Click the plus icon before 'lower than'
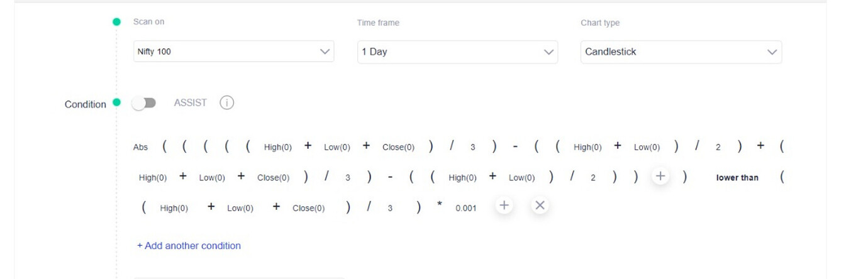This screenshot has height=279, width=868. [x=660, y=177]
